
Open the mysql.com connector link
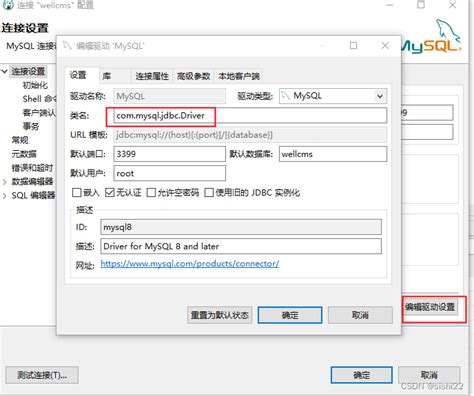tap(190, 264)
